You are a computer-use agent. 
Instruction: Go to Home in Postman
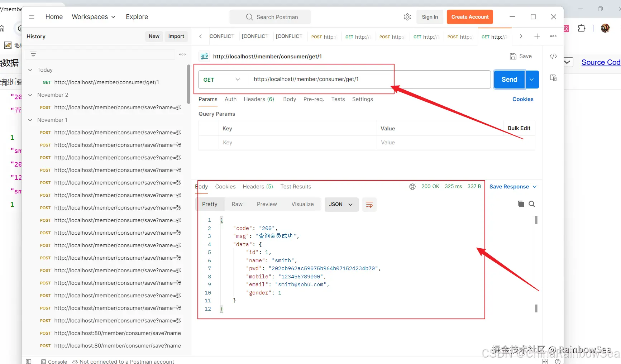pyautogui.click(x=54, y=17)
